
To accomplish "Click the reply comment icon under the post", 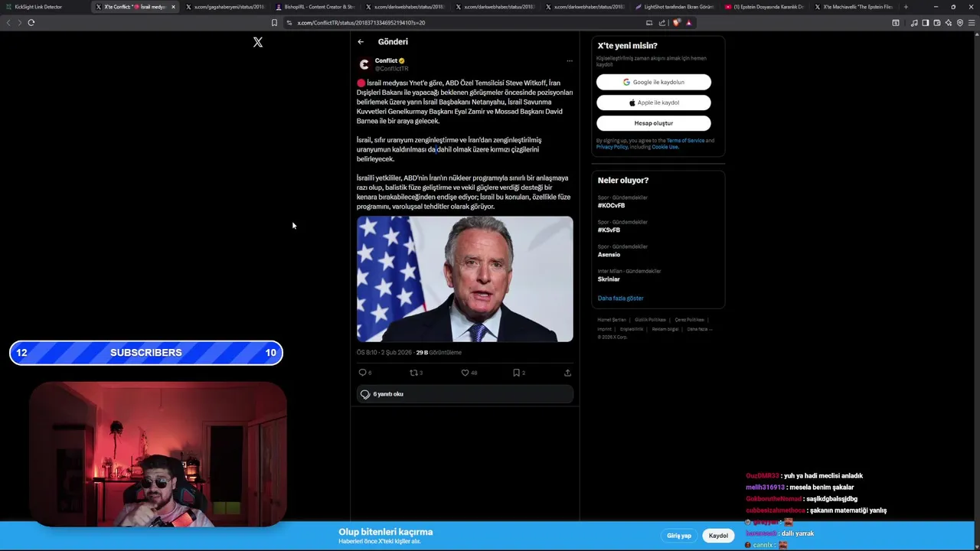I will pos(363,373).
